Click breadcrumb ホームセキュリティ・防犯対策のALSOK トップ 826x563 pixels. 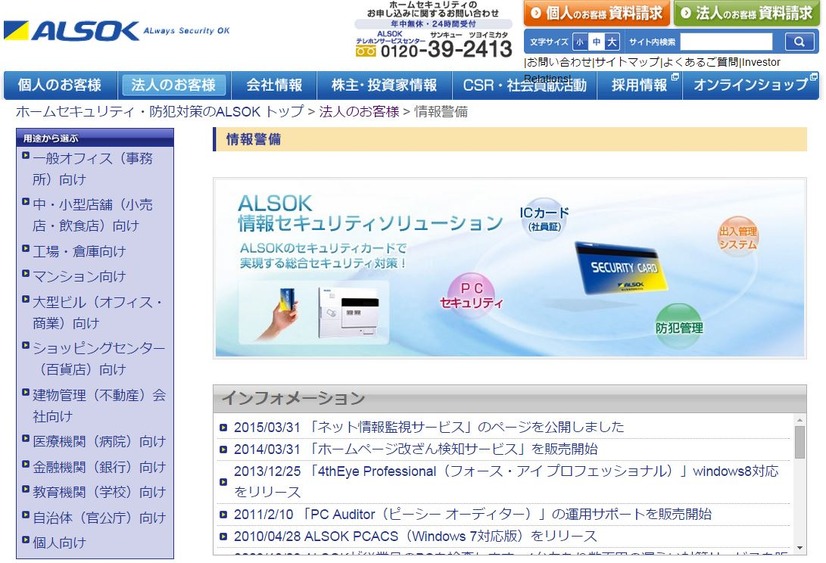[x=160, y=112]
